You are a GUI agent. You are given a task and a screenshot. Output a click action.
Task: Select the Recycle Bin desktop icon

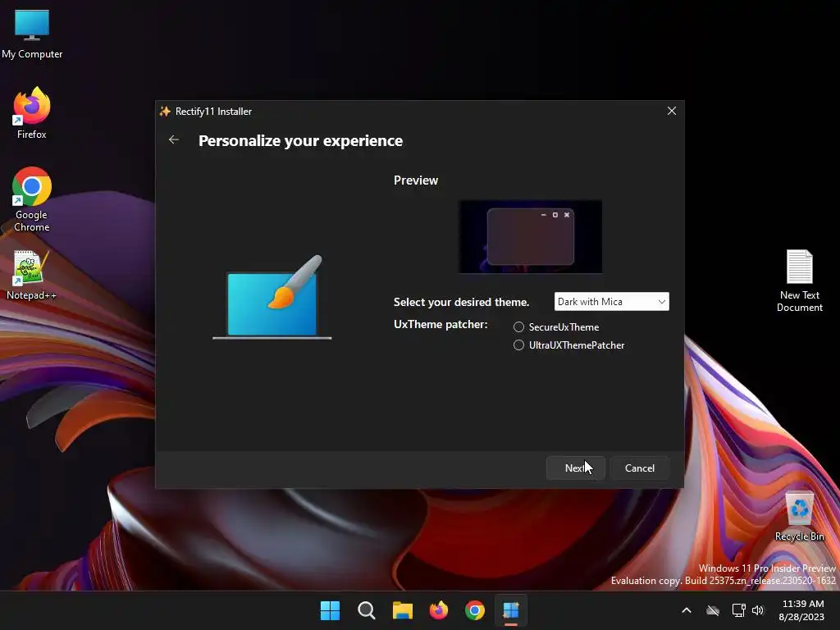(x=799, y=517)
